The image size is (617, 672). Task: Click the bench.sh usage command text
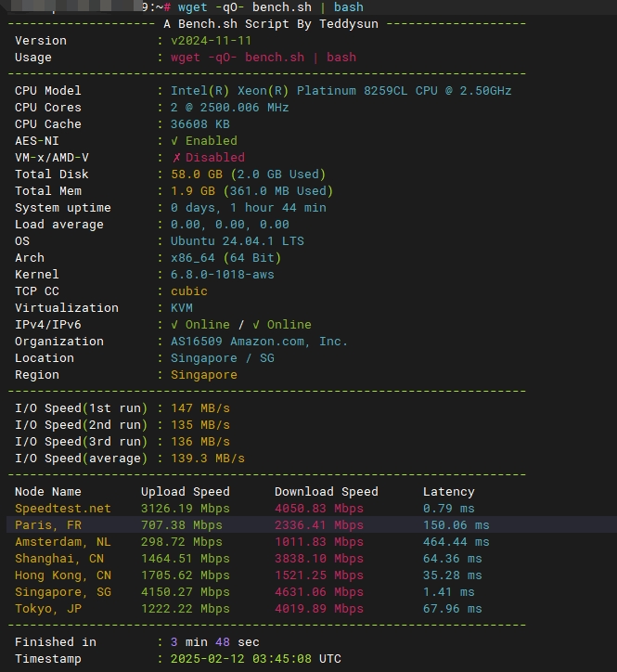(263, 58)
